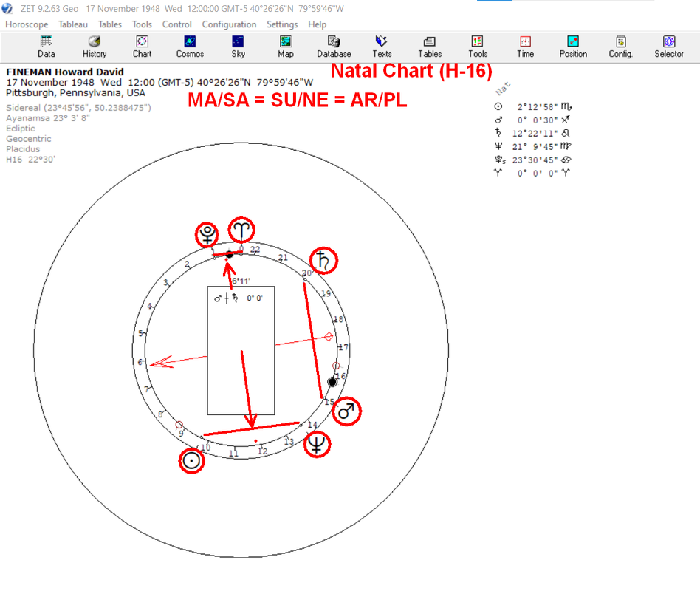Open the Tables menu in menu bar
This screenshot has width=700, height=591.
tap(110, 24)
